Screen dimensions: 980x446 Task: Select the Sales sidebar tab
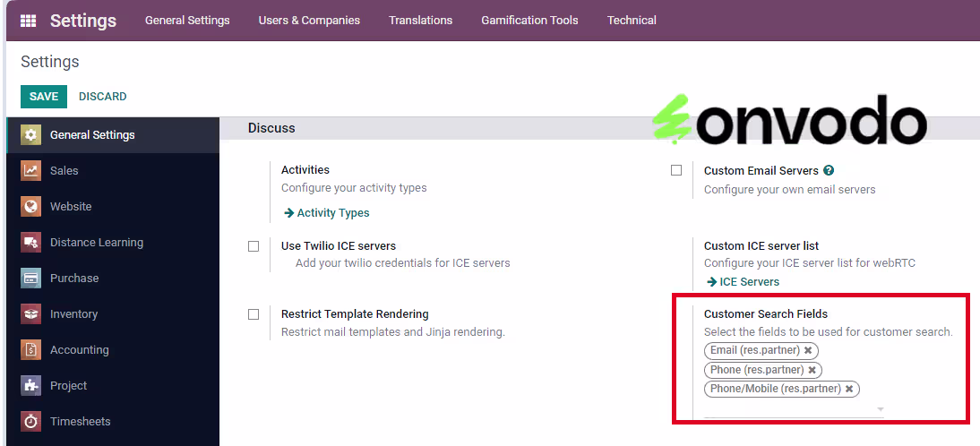point(113,170)
